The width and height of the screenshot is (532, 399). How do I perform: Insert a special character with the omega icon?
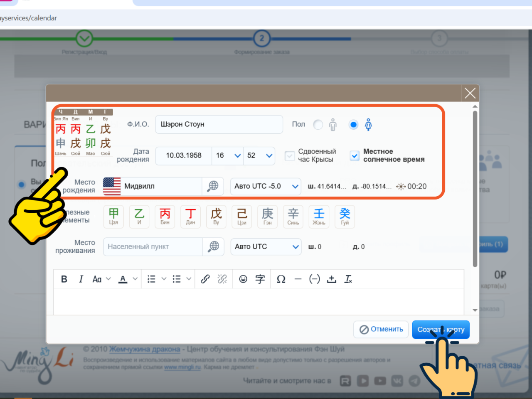[x=281, y=279]
